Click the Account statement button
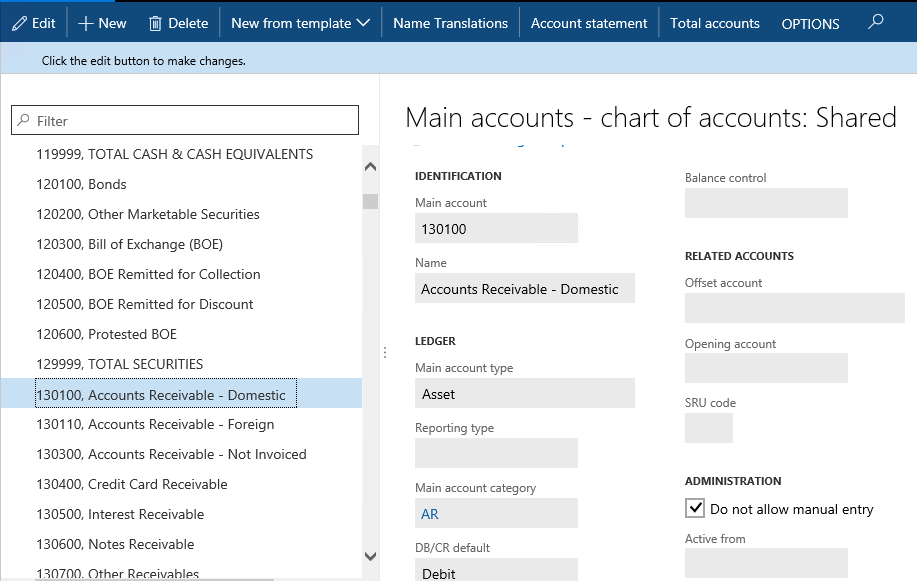The height and width of the screenshot is (581, 917). coord(589,23)
